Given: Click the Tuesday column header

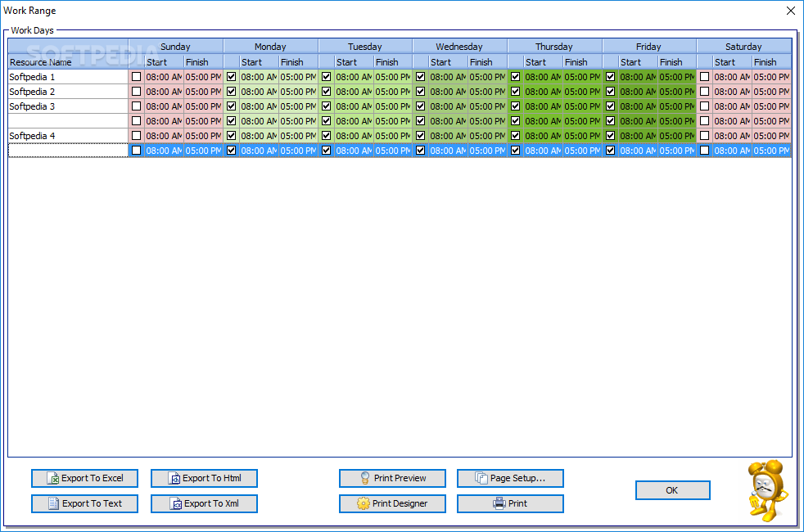Looking at the screenshot, I should 365,46.
